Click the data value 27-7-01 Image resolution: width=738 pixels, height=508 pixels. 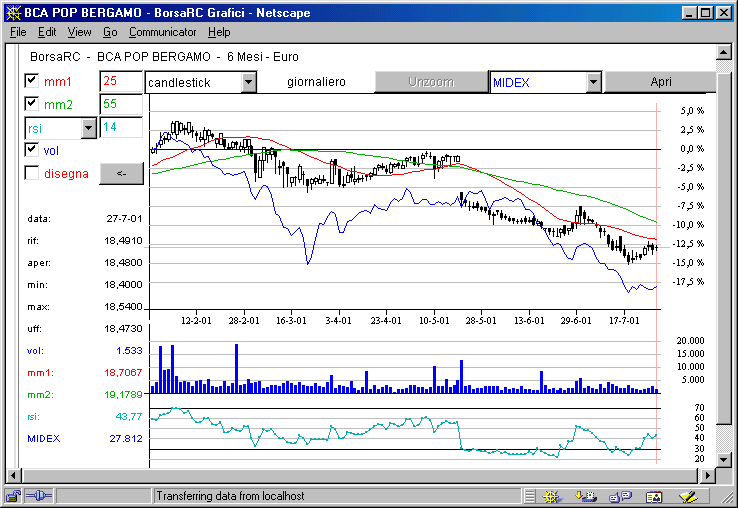tap(124, 218)
